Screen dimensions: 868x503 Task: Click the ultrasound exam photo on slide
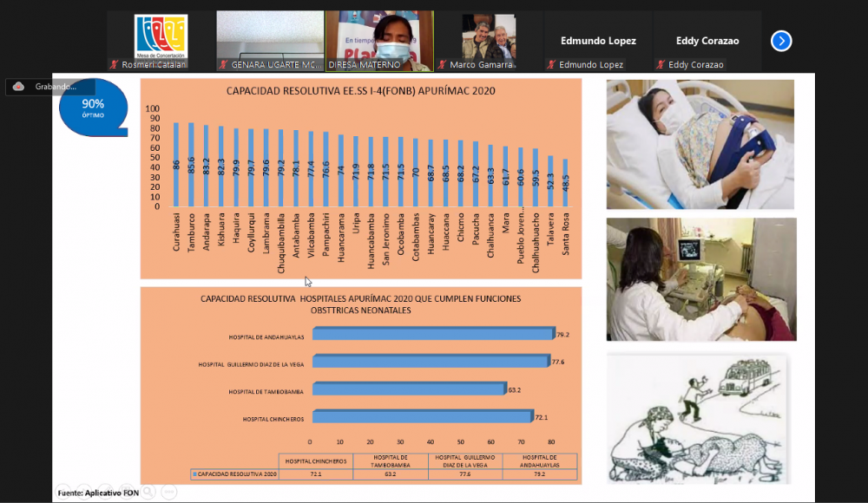click(700, 279)
